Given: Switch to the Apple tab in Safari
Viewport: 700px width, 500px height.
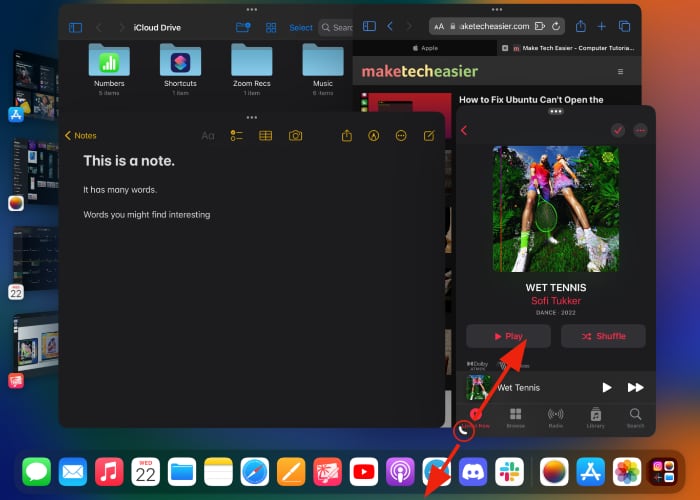Looking at the screenshot, I should tap(425, 48).
